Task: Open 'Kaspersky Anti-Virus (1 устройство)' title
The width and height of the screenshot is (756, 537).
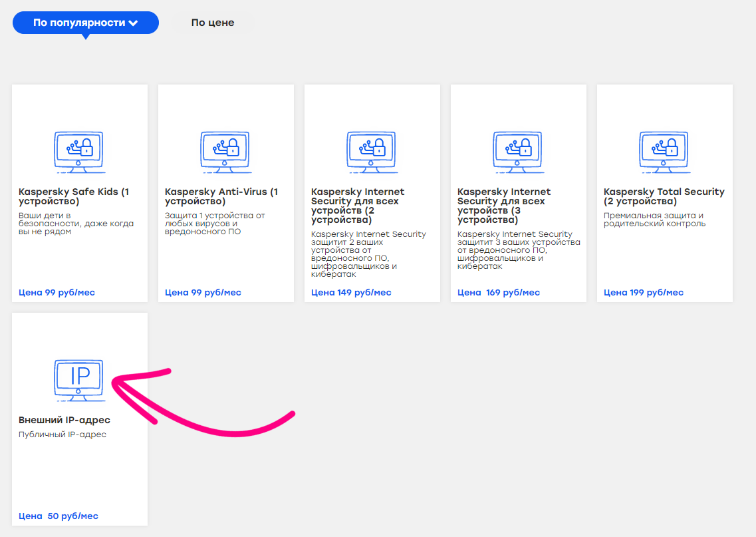Action: (x=221, y=196)
